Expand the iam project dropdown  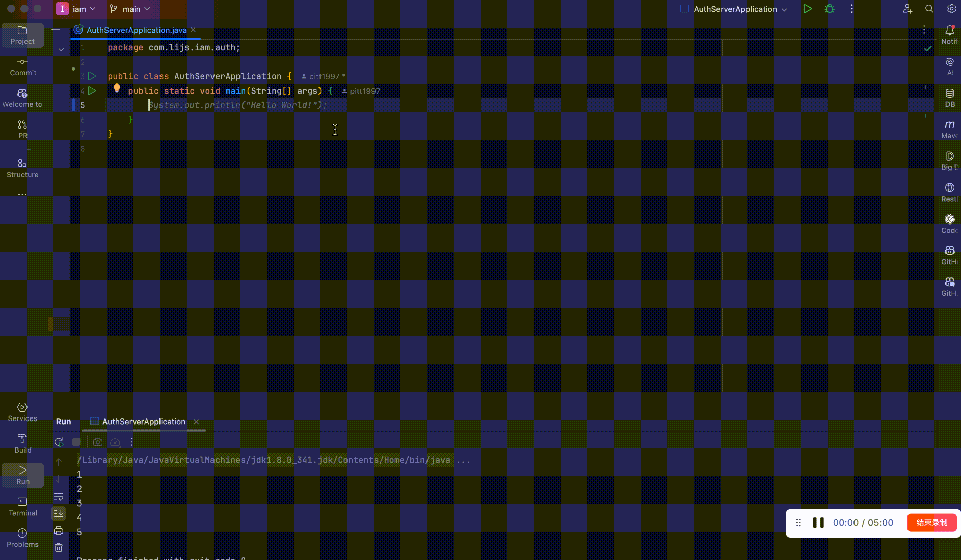(77, 9)
